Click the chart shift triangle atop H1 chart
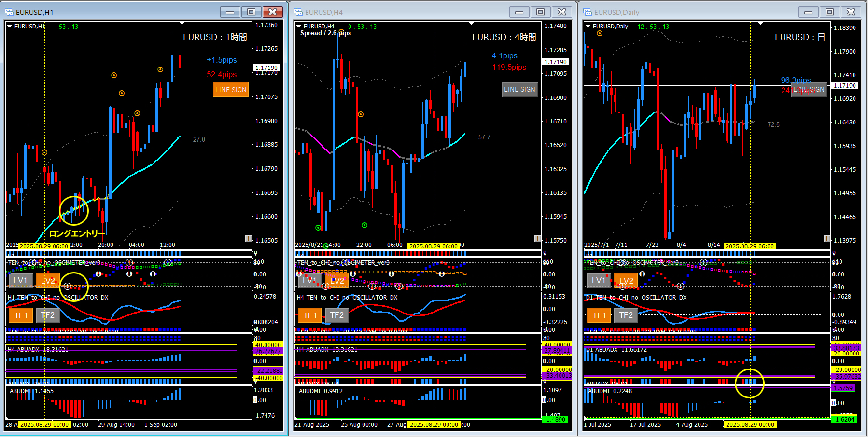 tap(182, 23)
